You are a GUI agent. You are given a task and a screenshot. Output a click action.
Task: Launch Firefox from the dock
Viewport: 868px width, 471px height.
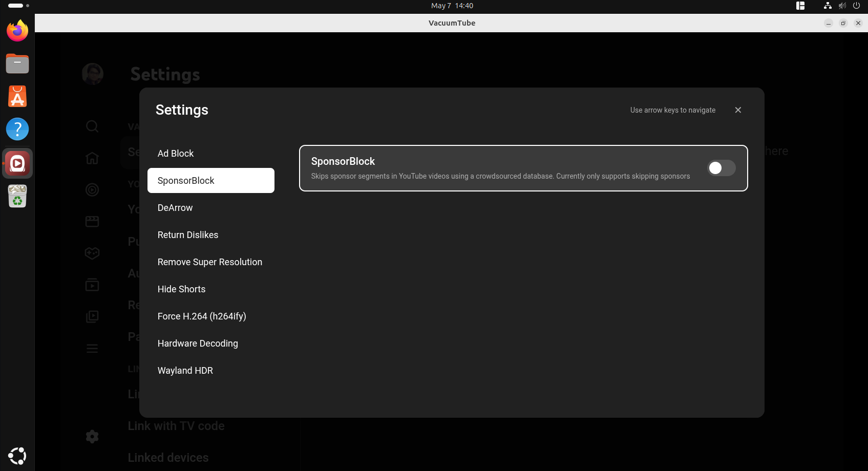pyautogui.click(x=17, y=31)
